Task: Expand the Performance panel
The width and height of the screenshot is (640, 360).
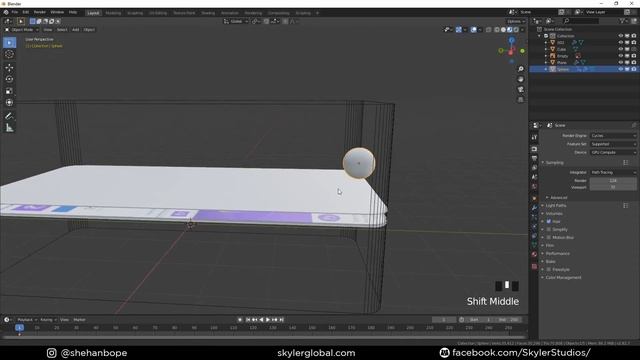Action: click(x=557, y=253)
